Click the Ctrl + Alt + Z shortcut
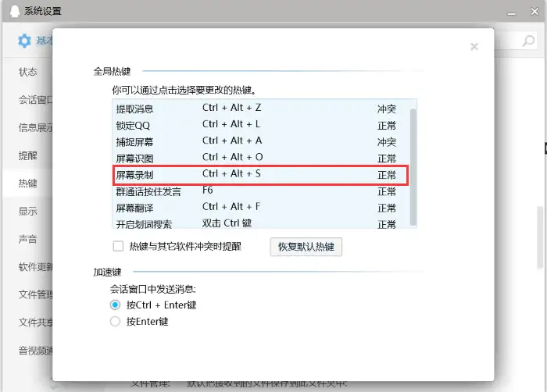 click(x=231, y=108)
